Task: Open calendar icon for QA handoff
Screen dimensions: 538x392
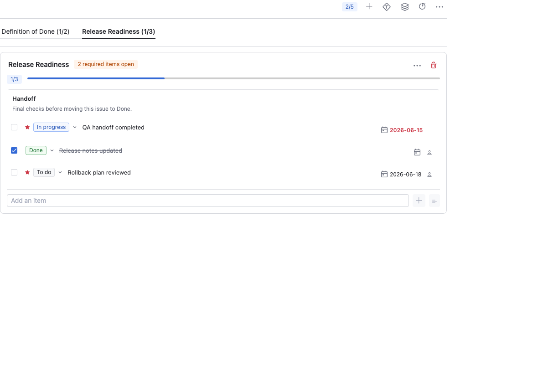Action: [384, 130]
